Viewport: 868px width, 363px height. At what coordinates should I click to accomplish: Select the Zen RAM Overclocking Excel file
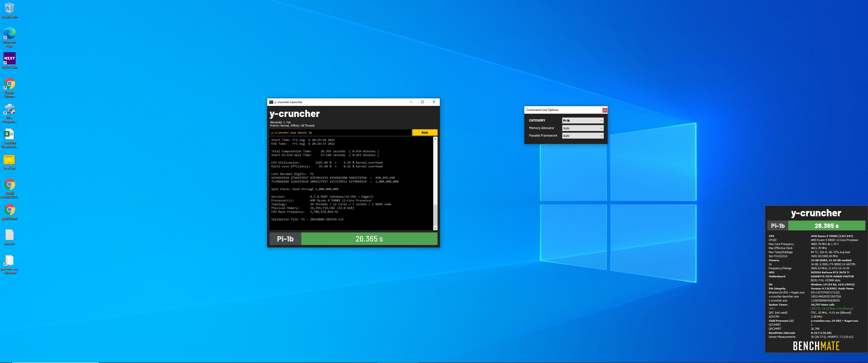click(9, 138)
